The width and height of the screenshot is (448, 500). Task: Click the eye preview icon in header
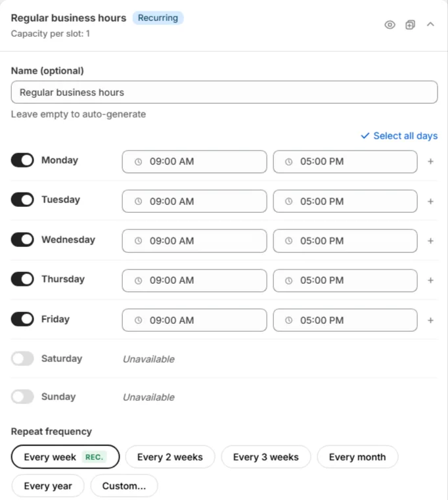click(x=390, y=24)
